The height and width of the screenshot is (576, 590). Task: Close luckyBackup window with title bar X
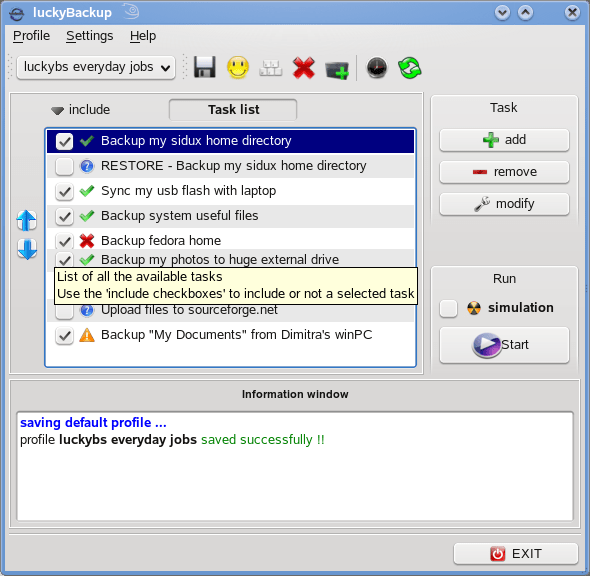[572, 13]
